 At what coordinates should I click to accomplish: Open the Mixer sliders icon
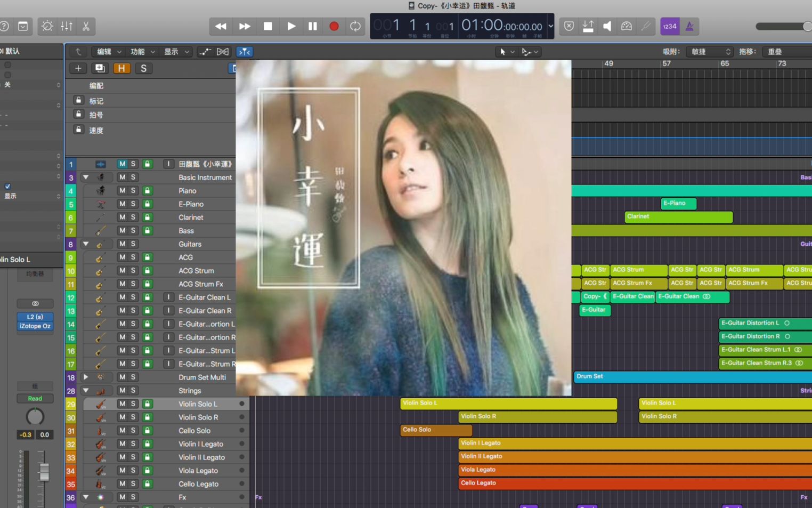click(x=67, y=26)
